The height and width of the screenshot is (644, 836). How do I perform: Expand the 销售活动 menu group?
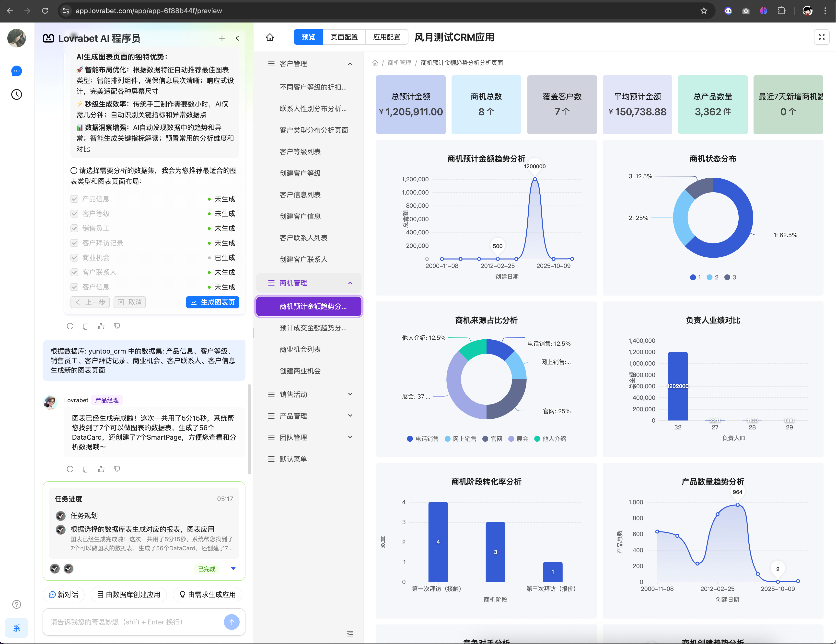[x=309, y=394]
